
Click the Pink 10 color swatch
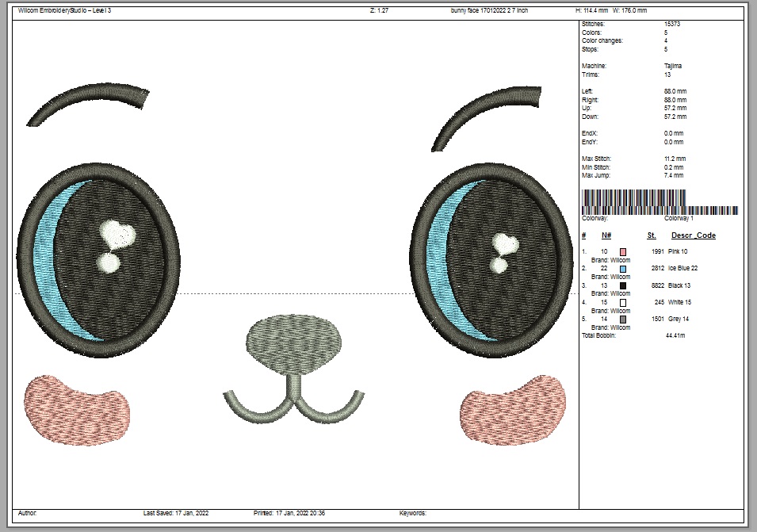(x=623, y=251)
